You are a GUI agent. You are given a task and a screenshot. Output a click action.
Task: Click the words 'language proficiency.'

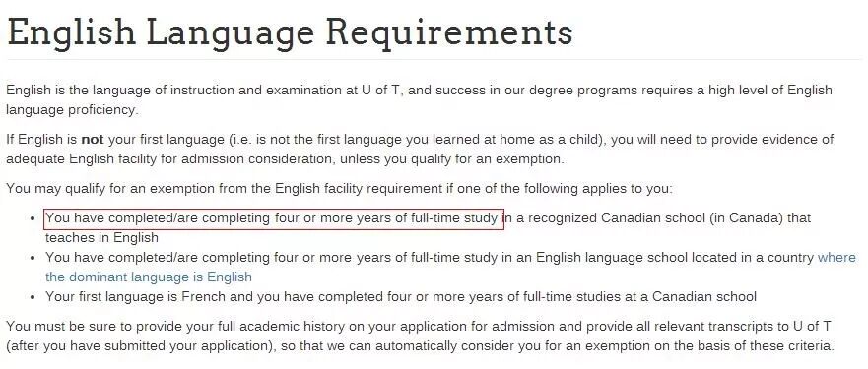(x=73, y=110)
